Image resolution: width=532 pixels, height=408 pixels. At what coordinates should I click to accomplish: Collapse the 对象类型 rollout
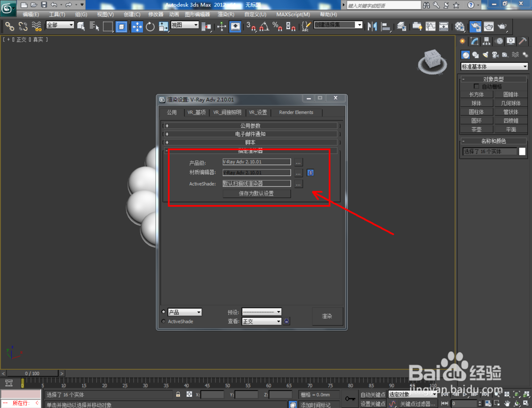(493, 79)
